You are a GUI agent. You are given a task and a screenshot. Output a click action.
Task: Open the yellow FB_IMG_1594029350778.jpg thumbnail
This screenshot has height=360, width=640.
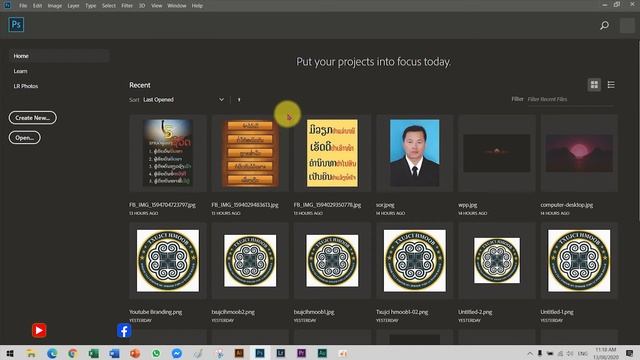coord(332,153)
